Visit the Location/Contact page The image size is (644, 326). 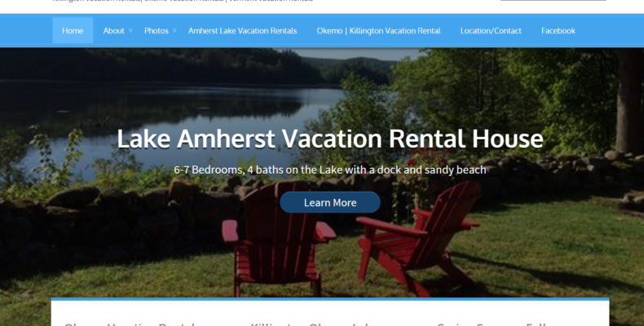(491, 31)
